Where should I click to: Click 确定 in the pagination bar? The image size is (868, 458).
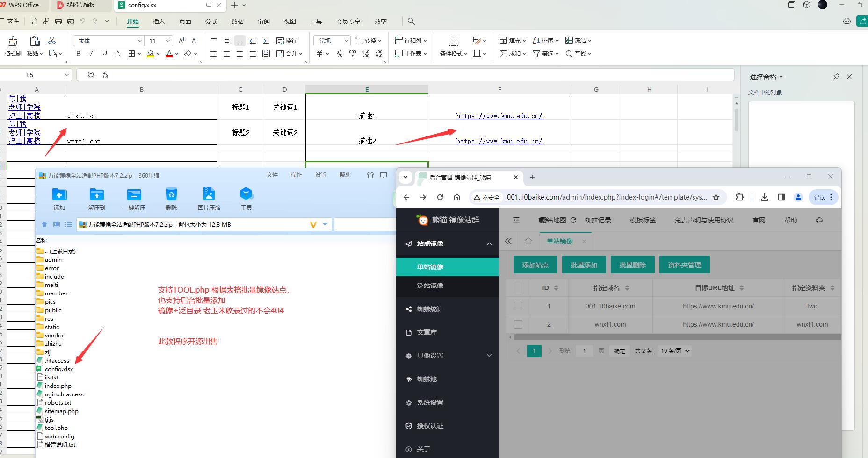point(619,351)
